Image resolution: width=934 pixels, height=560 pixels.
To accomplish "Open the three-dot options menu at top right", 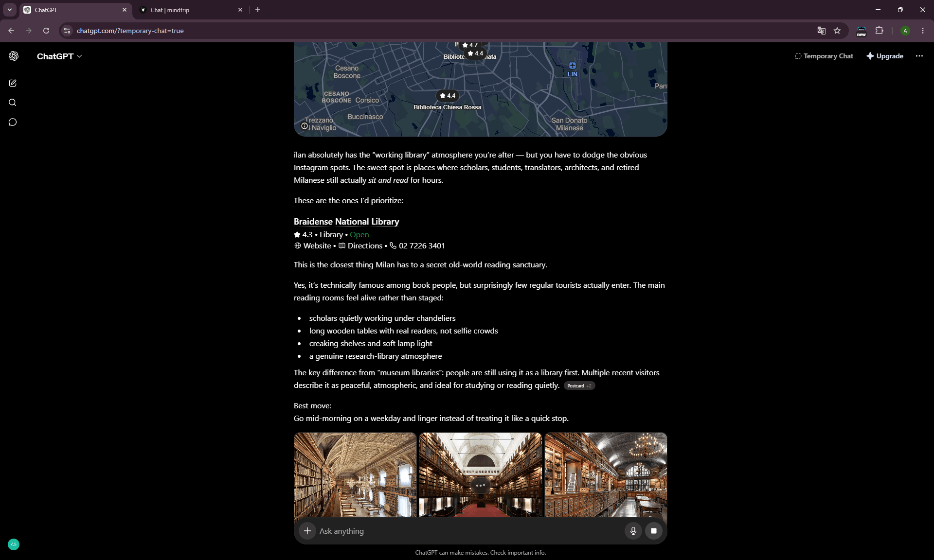I will [919, 56].
